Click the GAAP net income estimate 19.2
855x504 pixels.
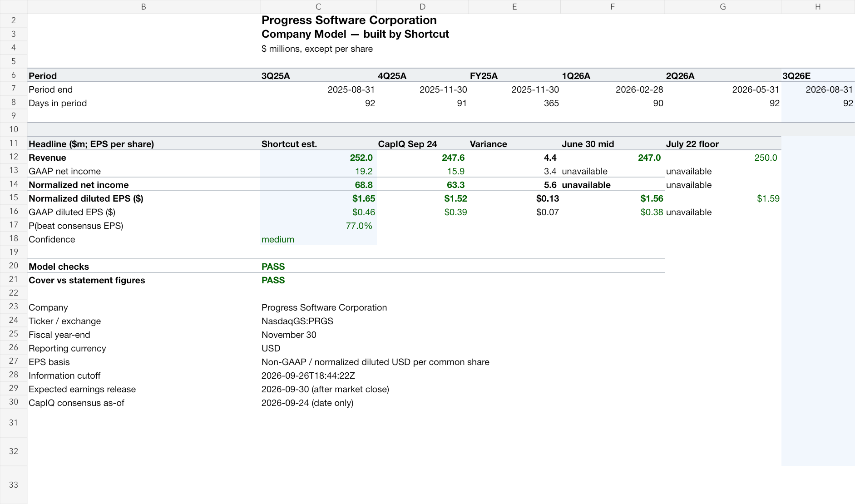coord(364,171)
